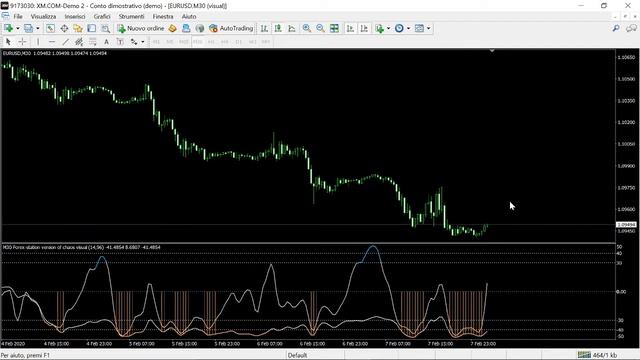640x360 pixels.
Task: Switch timeframe to D1
Action: click(239, 42)
